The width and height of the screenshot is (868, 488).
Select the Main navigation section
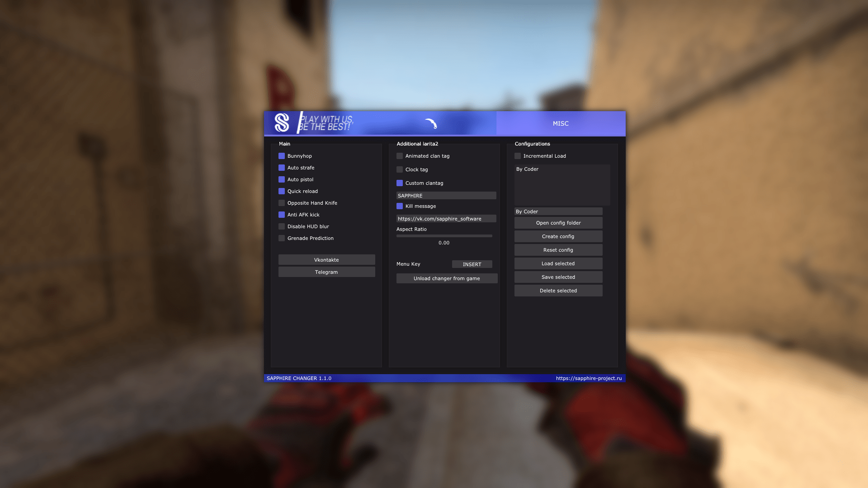pos(284,143)
